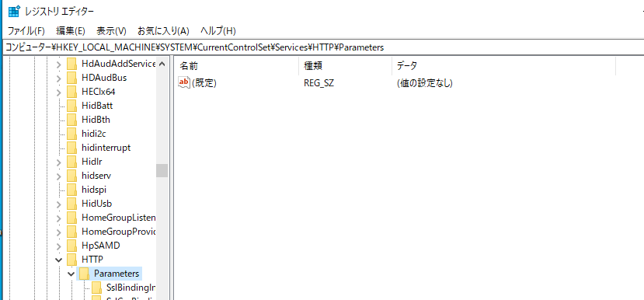Select the HpSAMD key label
Image resolution: width=644 pixels, height=300 pixels.
[x=101, y=246]
